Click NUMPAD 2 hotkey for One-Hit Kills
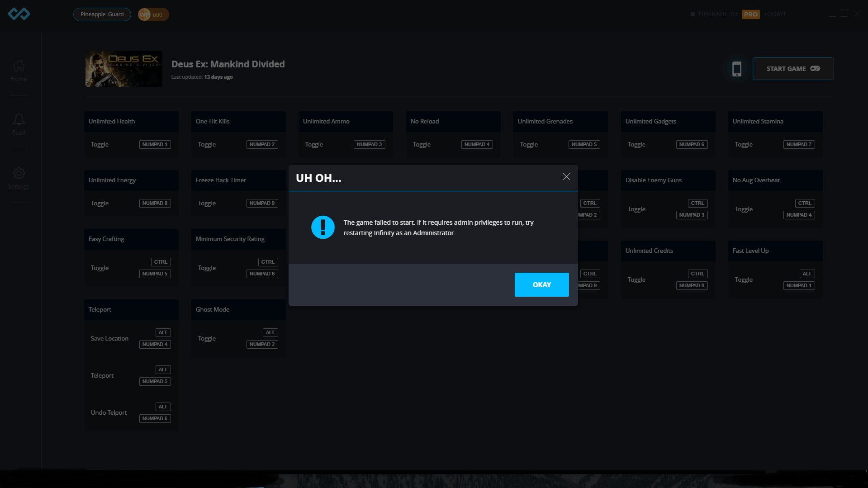Image resolution: width=868 pixels, height=488 pixels. tap(262, 145)
